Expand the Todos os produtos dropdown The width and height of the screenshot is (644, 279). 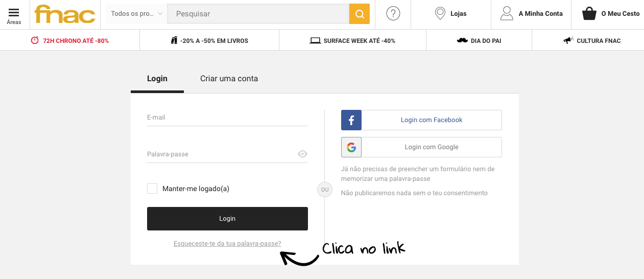[137, 14]
